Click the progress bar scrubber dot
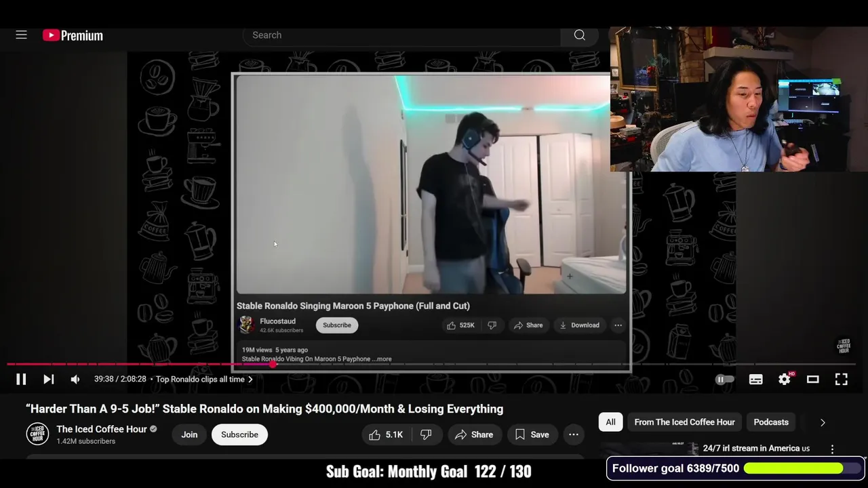This screenshot has width=868, height=488. (x=273, y=365)
